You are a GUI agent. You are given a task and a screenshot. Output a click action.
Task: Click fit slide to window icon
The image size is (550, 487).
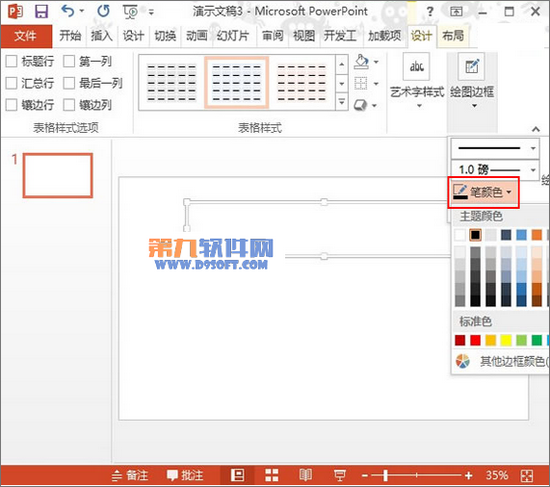coord(527,476)
